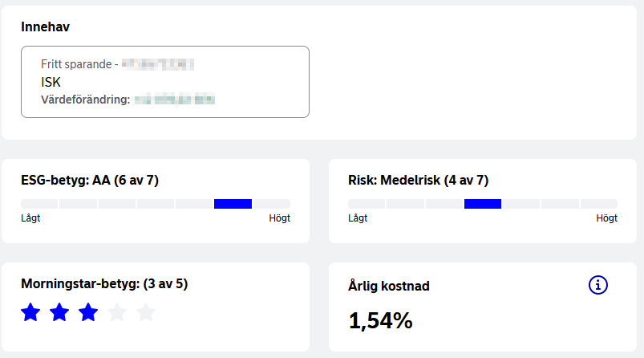Click the last ESG rating bar segment
The width and height of the screenshot is (644, 358).
[x=271, y=204]
